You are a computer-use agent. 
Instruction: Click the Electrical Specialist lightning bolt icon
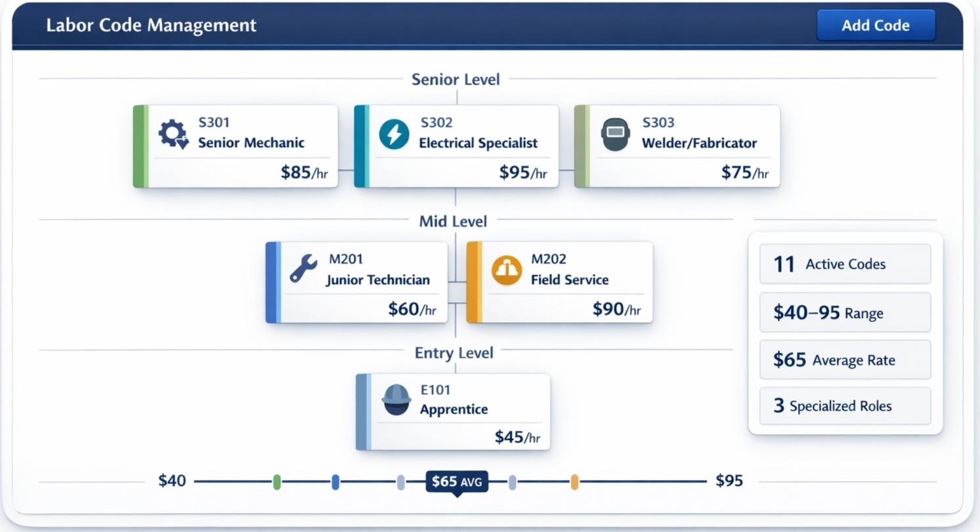[x=394, y=134]
